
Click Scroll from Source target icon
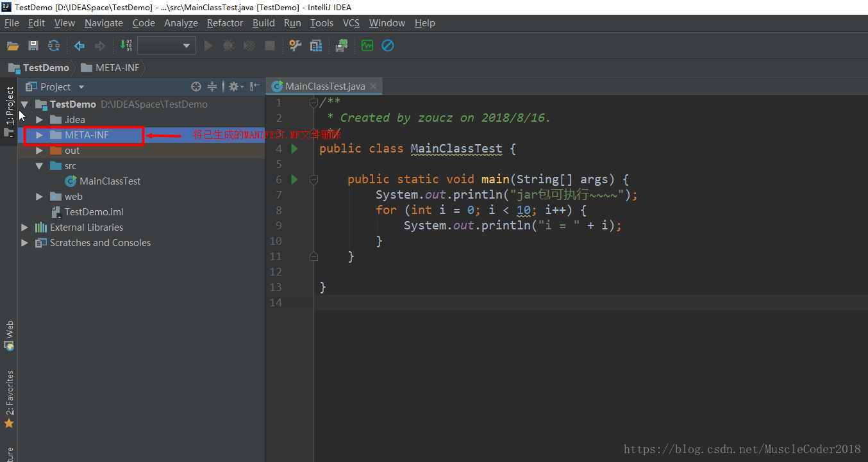coord(196,87)
